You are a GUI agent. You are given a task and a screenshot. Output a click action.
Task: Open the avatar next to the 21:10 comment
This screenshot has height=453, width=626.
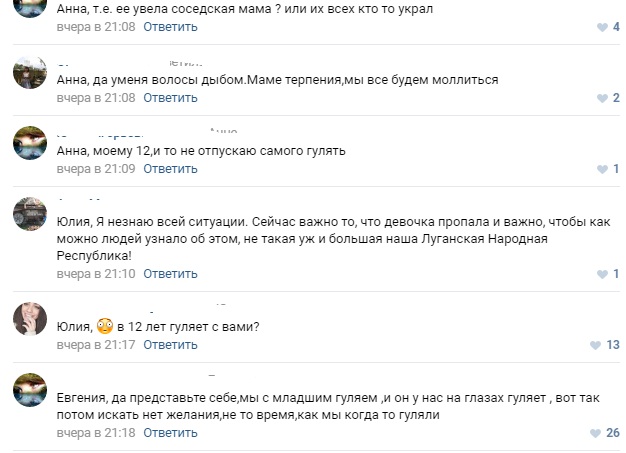click(30, 214)
